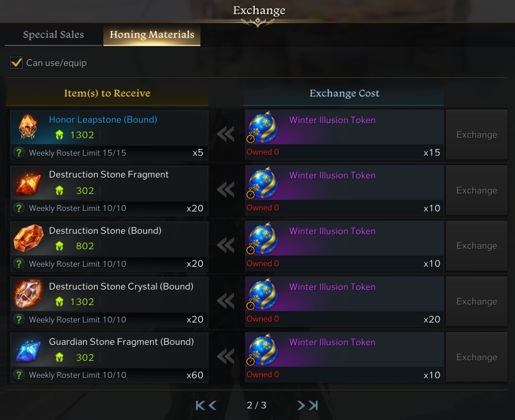515x420 pixels.
Task: Jump to the last page
Action: tap(314, 405)
